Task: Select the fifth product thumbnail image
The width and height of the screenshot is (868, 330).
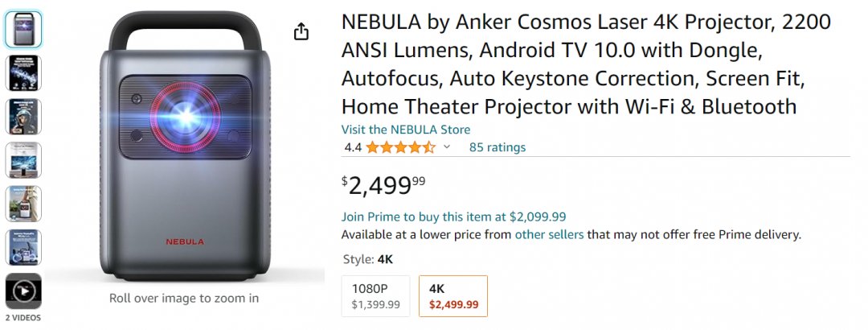Action: (x=23, y=204)
